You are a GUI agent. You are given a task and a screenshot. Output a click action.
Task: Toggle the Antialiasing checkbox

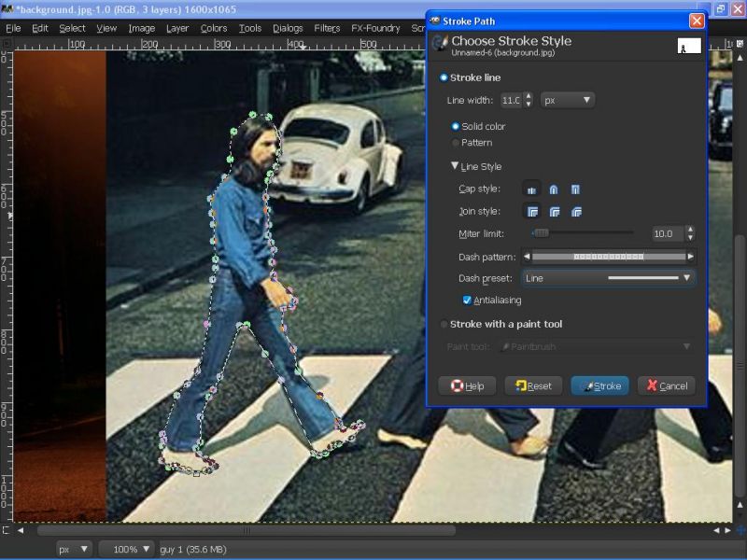tap(492, 300)
